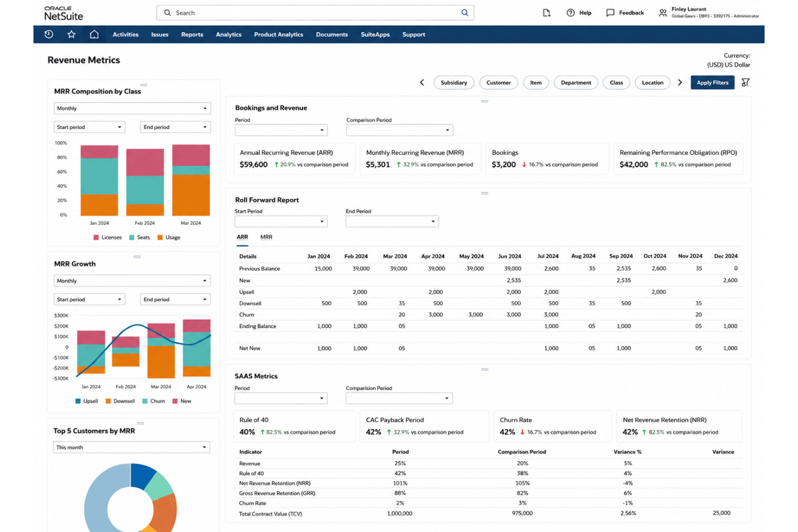Click the Remaining Performance Obligation (RPO) card
This screenshot has width=798, height=532.
(x=678, y=159)
